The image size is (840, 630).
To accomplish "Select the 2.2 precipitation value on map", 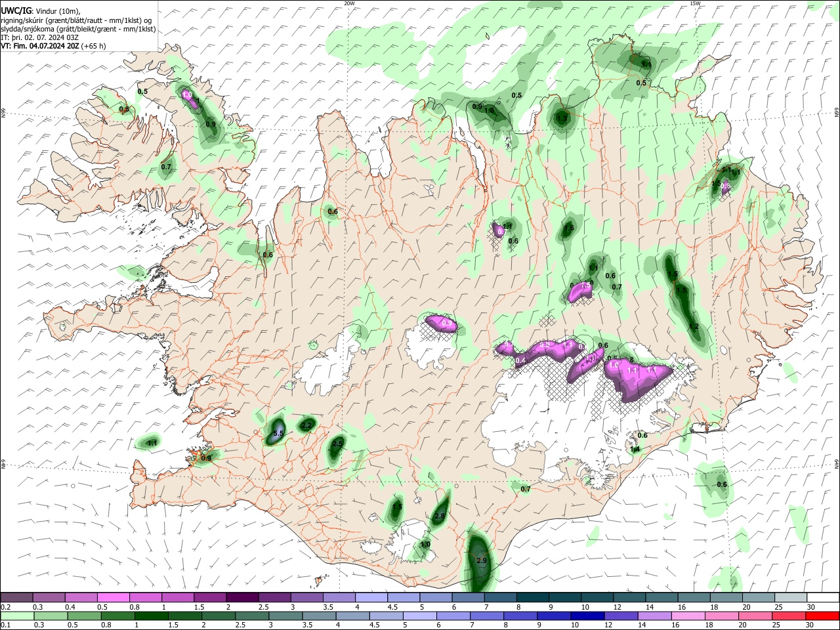I will (306, 425).
